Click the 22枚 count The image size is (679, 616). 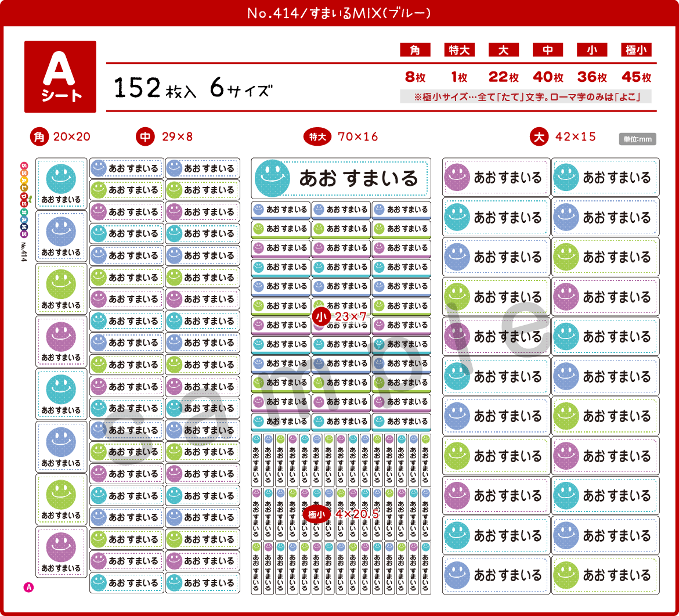click(504, 77)
